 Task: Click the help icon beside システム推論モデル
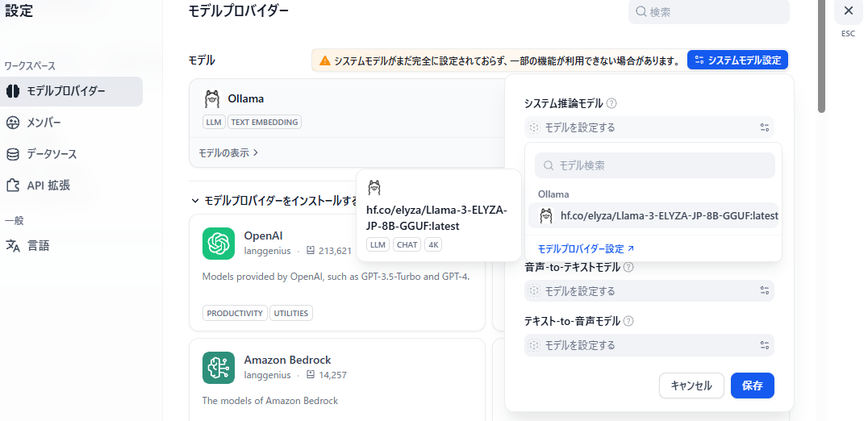611,103
